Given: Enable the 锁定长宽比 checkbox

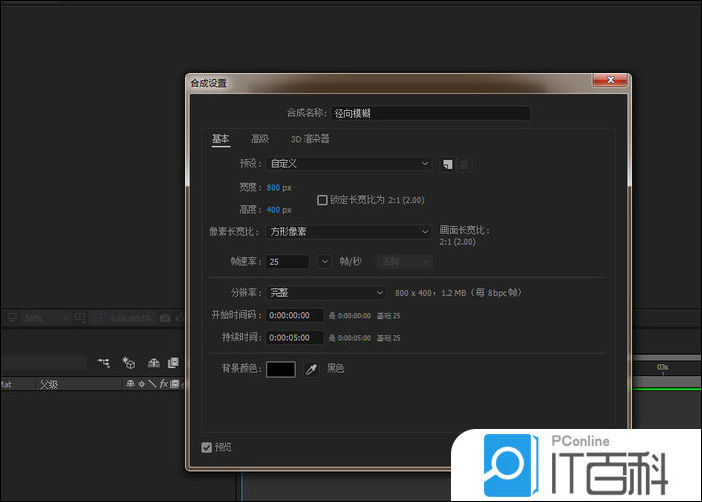Looking at the screenshot, I should [x=322, y=200].
